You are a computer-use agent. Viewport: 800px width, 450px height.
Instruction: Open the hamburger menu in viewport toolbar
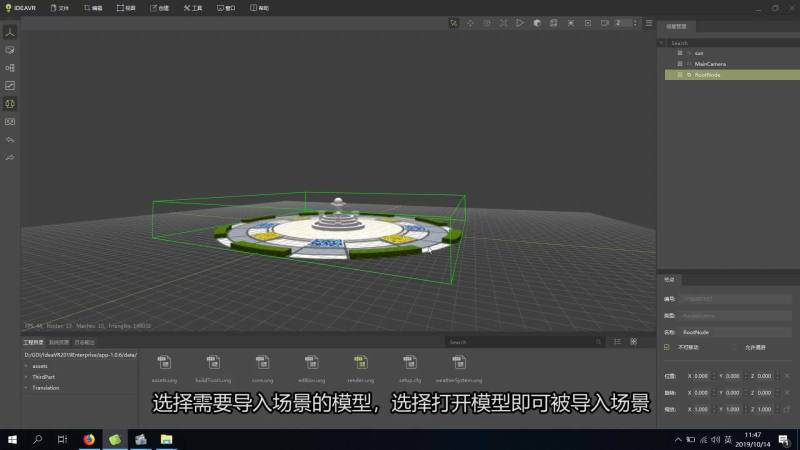click(649, 23)
